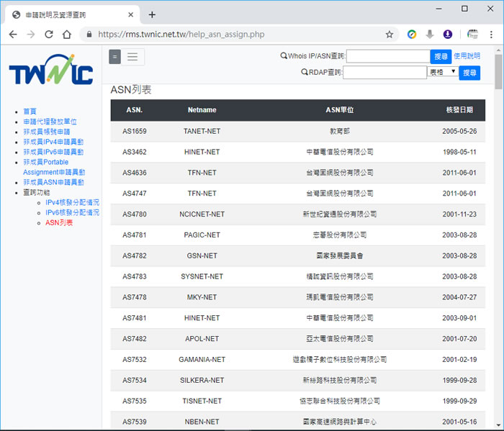Screen dimensions: 504x431
Task: Open the 使用說明 link
Action: [467, 56]
